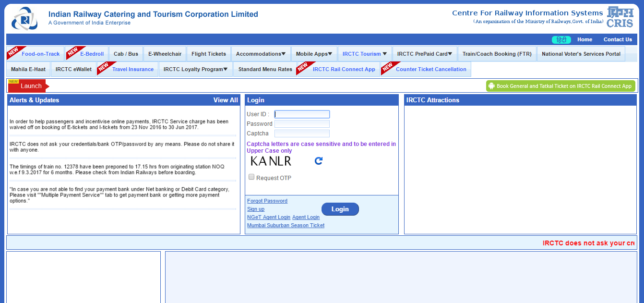Image resolution: width=644 pixels, height=303 pixels.
Task: Open IRCTC PrePaid Card dropdown
Action: [425, 54]
